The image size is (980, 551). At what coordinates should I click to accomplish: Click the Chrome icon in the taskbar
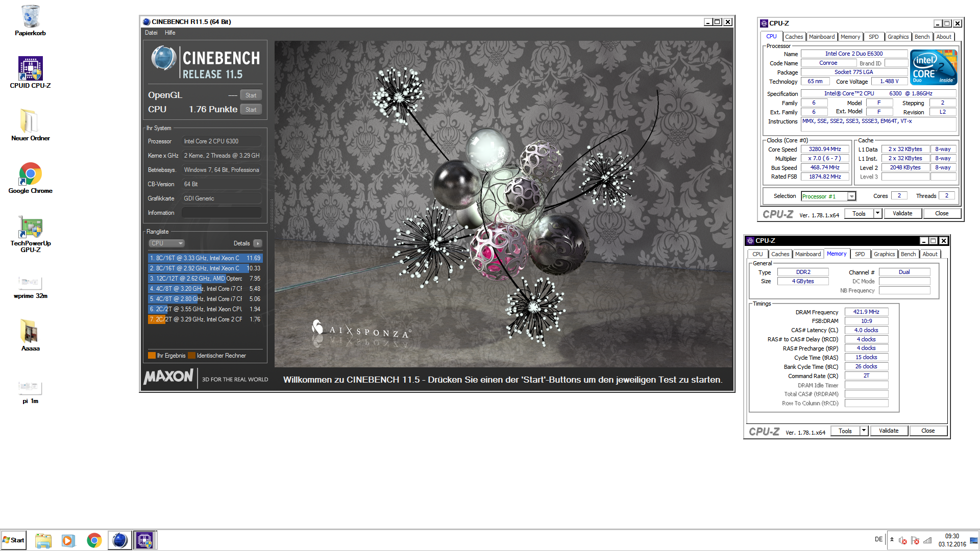94,540
